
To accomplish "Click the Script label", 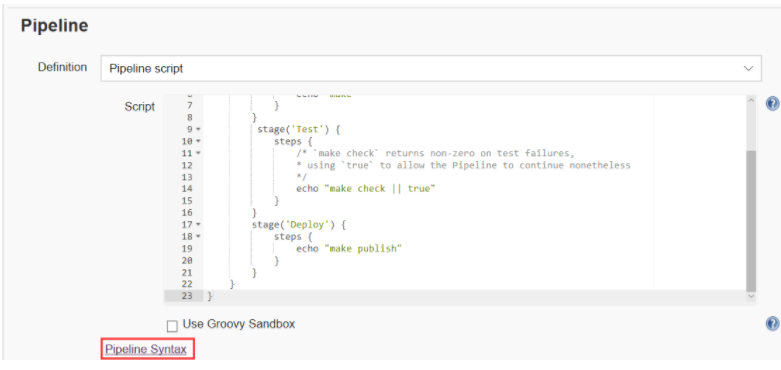I will tap(139, 107).
